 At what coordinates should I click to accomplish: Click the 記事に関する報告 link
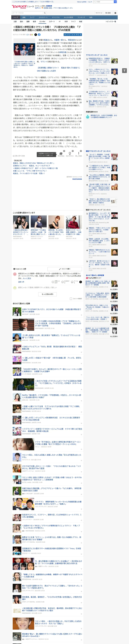[x=19, y=156]
